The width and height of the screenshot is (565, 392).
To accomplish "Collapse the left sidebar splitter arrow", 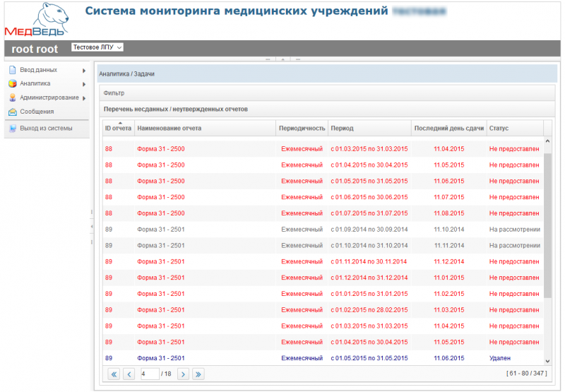I will (x=92, y=227).
